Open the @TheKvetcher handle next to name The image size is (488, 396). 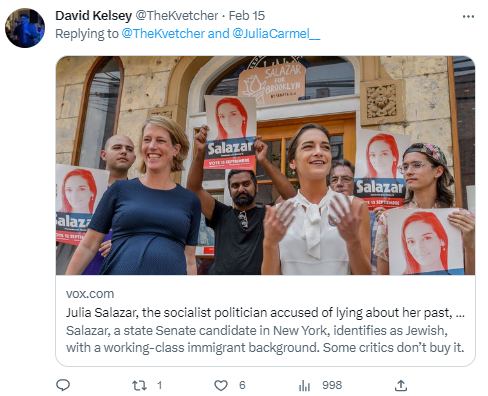tap(177, 16)
